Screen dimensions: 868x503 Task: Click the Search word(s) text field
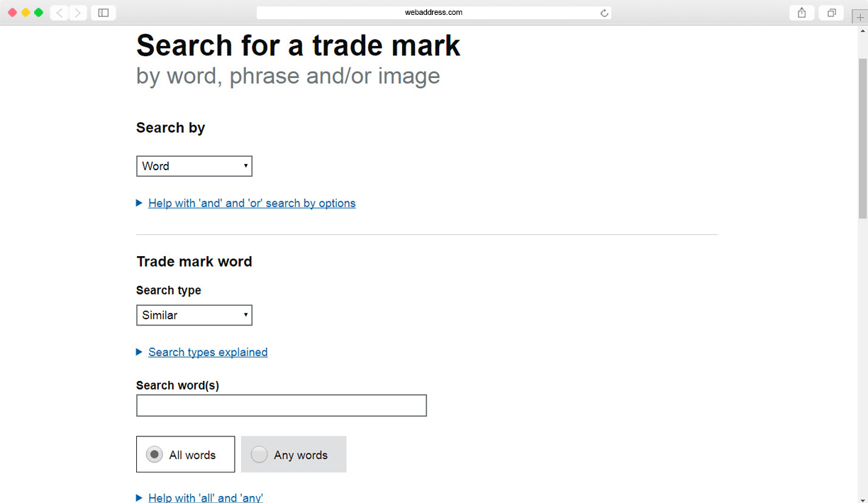tap(282, 406)
